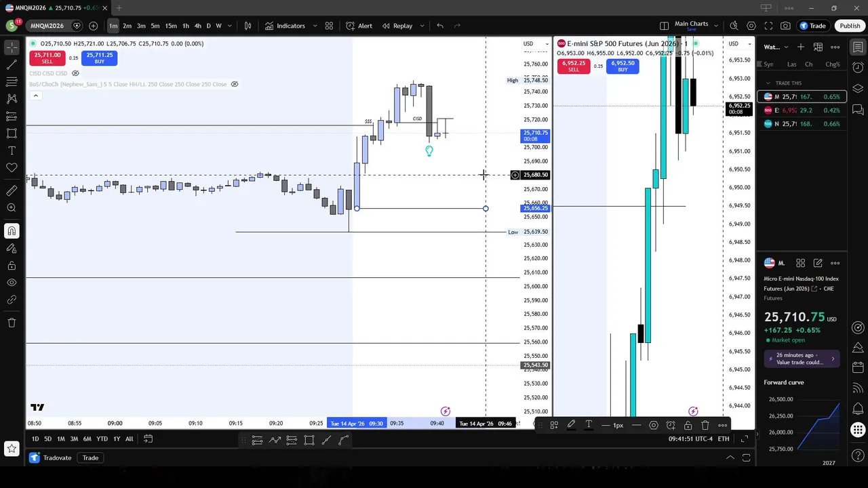Screen dimensions: 868x488
Task: Toggle hide all drawings eye icon
Action: pos(12,283)
